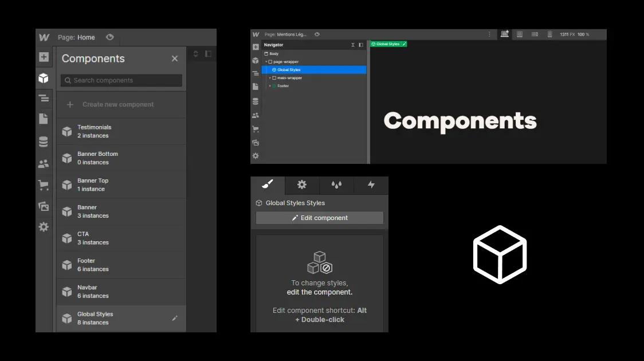Click 'edit the component.' link text
This screenshot has width=644, height=361.
pos(320,292)
